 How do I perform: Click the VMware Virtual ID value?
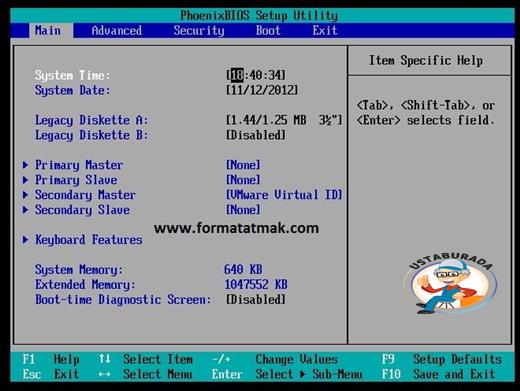coord(284,195)
